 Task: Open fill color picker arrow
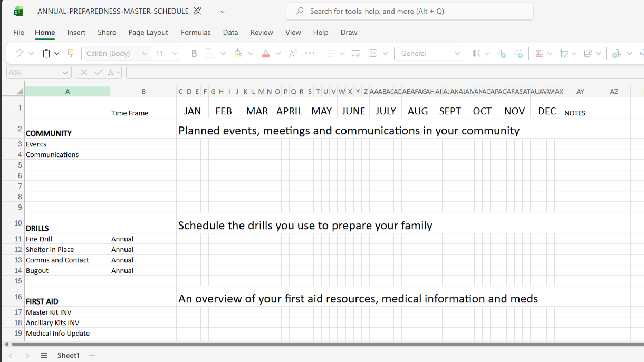point(251,54)
